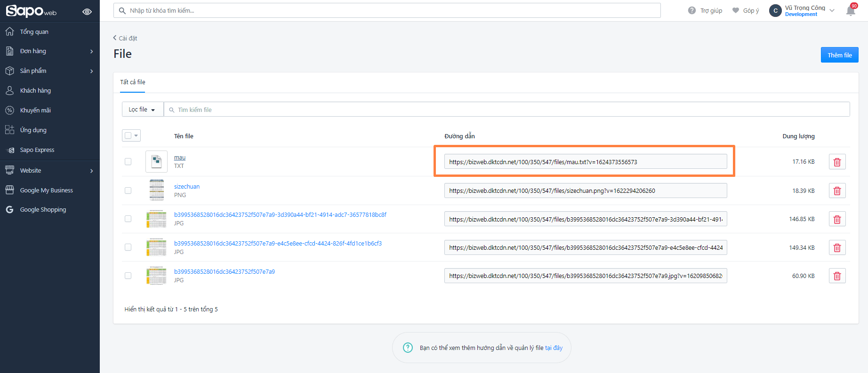
Task: Click the user avatar C circle
Action: (x=775, y=10)
